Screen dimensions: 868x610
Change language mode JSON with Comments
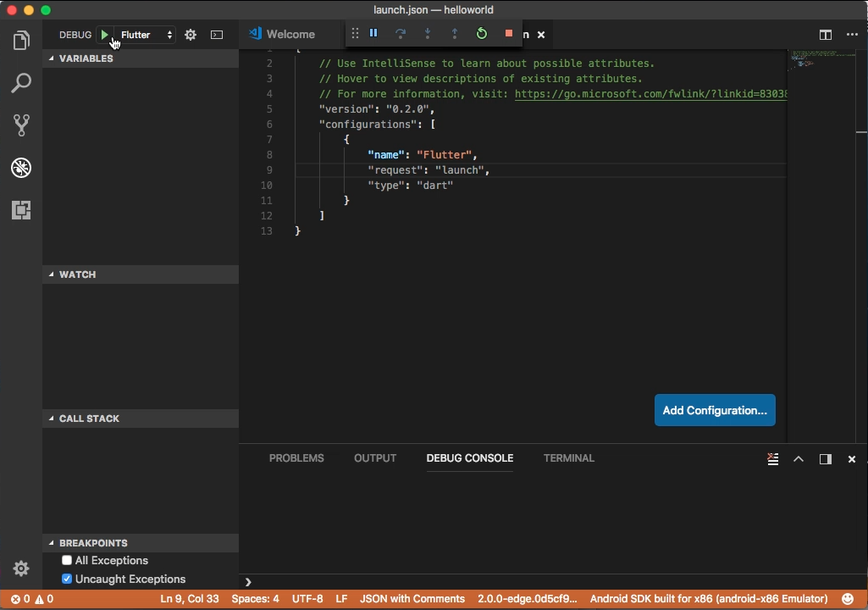pyautogui.click(x=412, y=599)
